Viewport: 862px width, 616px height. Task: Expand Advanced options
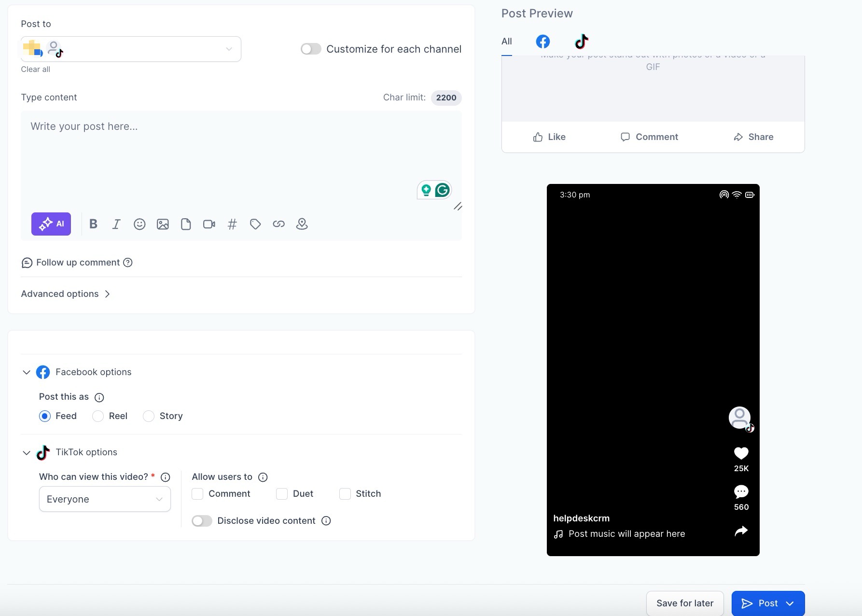(x=66, y=294)
